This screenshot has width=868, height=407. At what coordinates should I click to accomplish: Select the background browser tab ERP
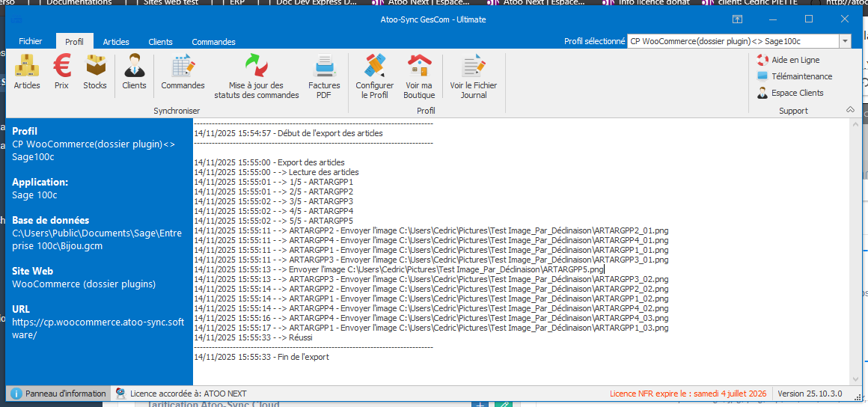tap(239, 3)
